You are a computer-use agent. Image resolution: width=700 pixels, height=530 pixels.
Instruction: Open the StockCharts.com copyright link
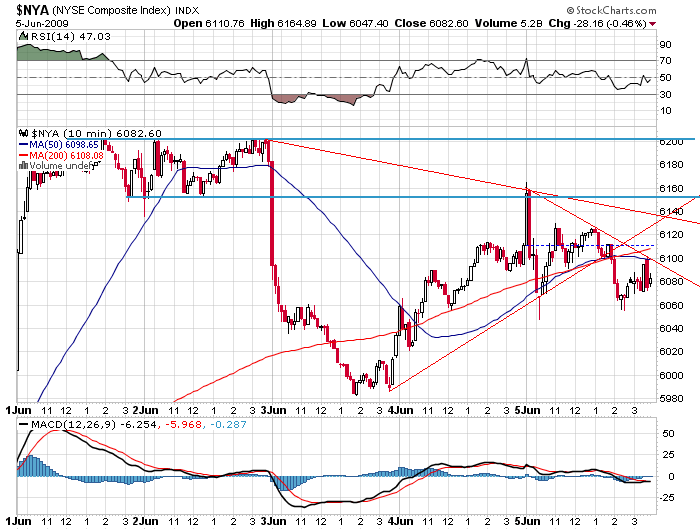tap(612, 10)
